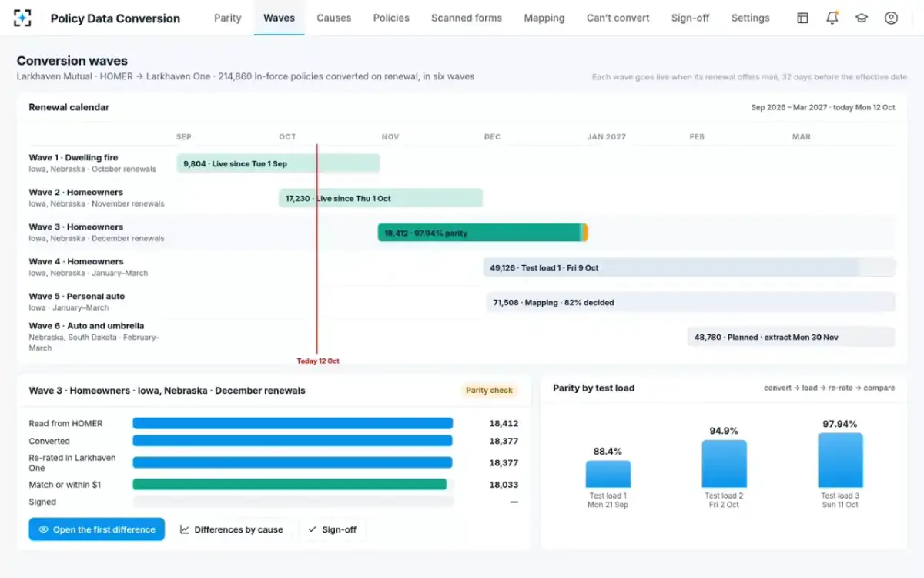Click the Wave 5 · Personal auto label
Viewport: 924px width, 578px height.
(x=77, y=296)
